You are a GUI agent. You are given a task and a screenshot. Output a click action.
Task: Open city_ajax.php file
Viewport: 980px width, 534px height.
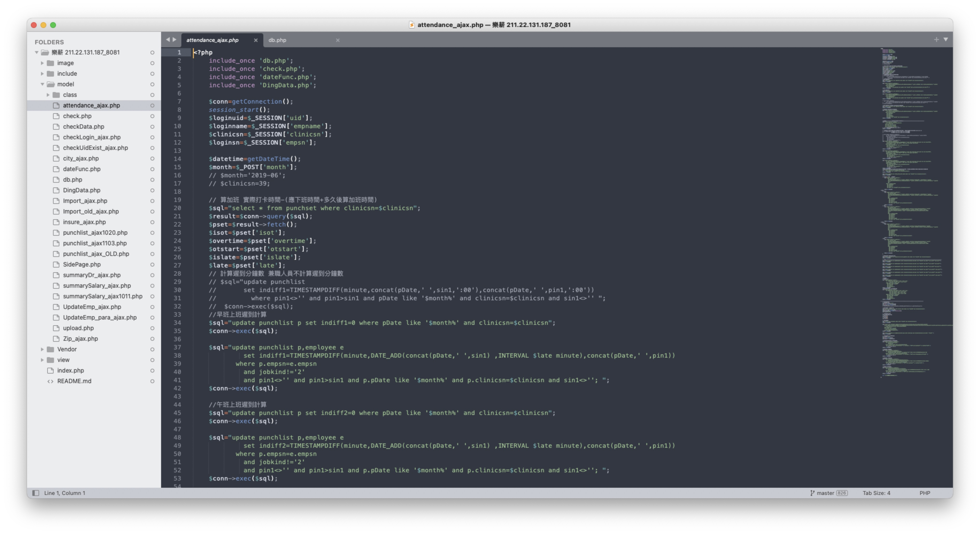tap(81, 159)
